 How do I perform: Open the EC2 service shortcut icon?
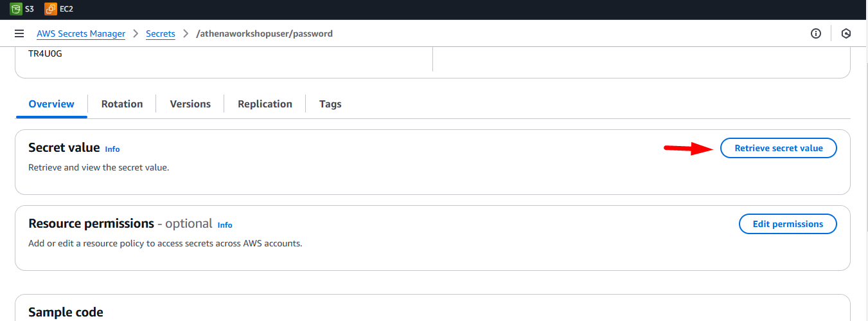[50, 9]
